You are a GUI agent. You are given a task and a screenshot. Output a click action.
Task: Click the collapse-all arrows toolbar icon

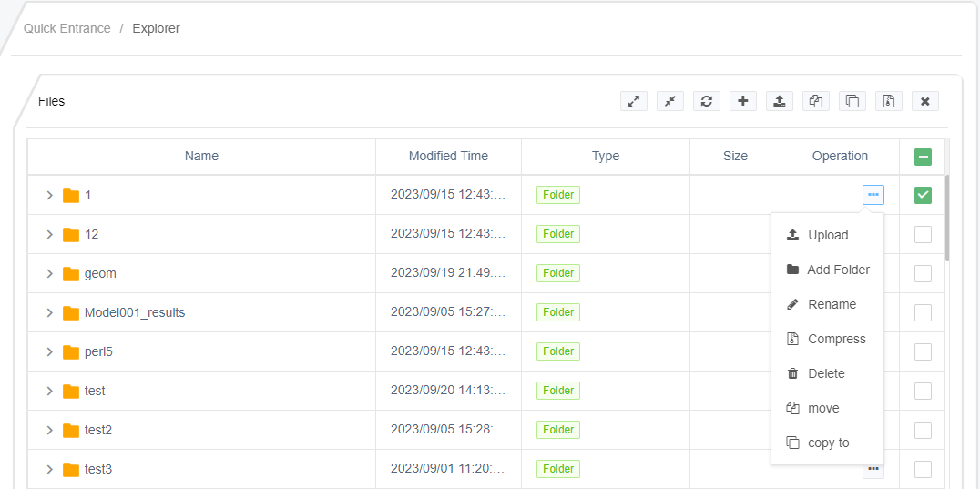click(x=670, y=101)
